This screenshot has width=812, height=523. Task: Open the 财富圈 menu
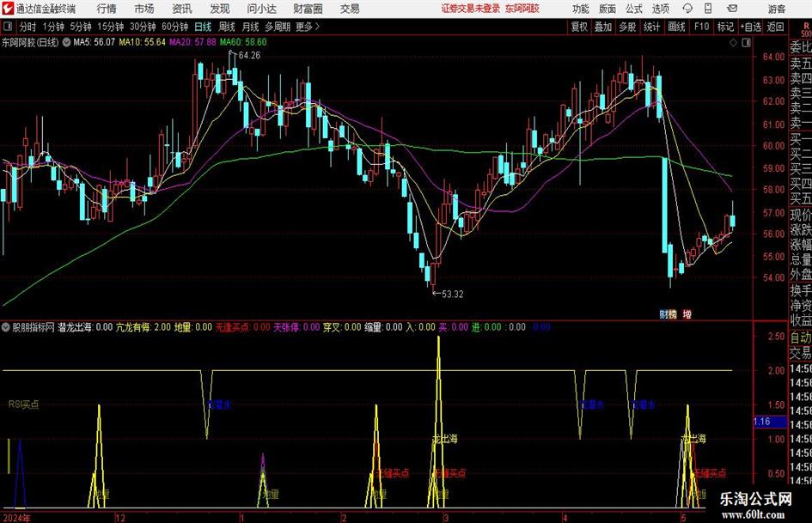308,9
